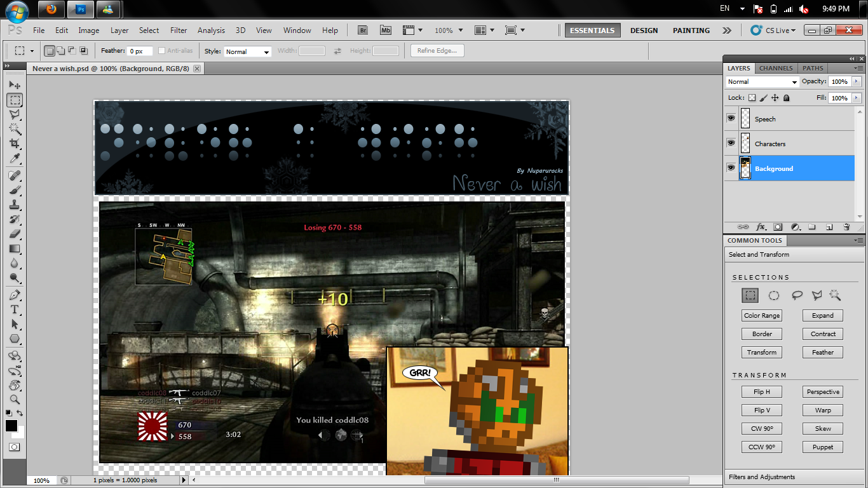Image resolution: width=868 pixels, height=488 pixels.
Task: Click the delete layer trash icon
Action: tap(846, 227)
